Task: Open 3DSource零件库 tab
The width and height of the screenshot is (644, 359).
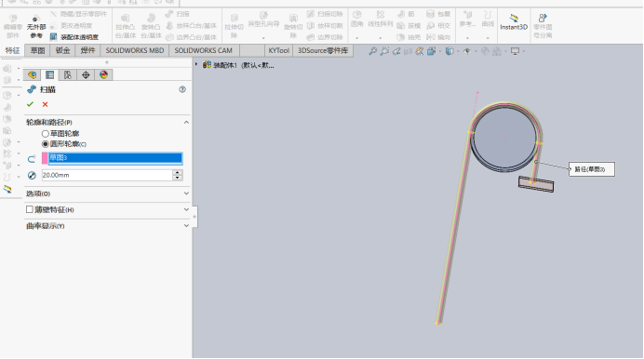Action: point(323,50)
